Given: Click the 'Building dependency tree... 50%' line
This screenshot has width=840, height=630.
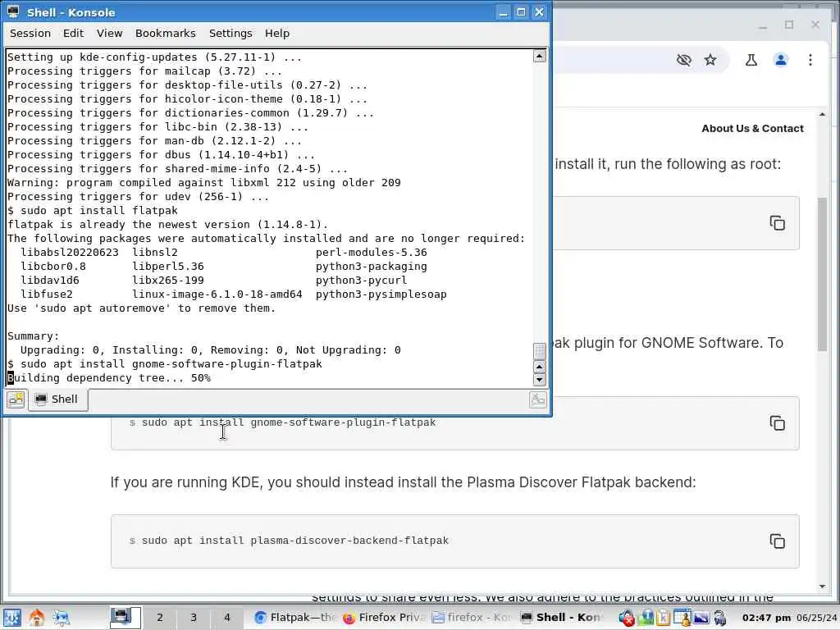Looking at the screenshot, I should (x=109, y=377).
